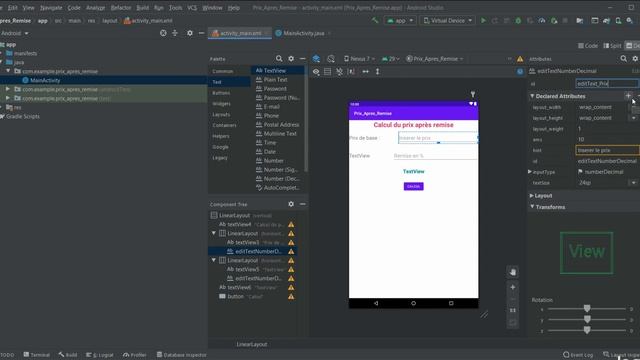The image size is (640, 360).
Task: Click the id input field editText_Prix
Action: click(607, 83)
